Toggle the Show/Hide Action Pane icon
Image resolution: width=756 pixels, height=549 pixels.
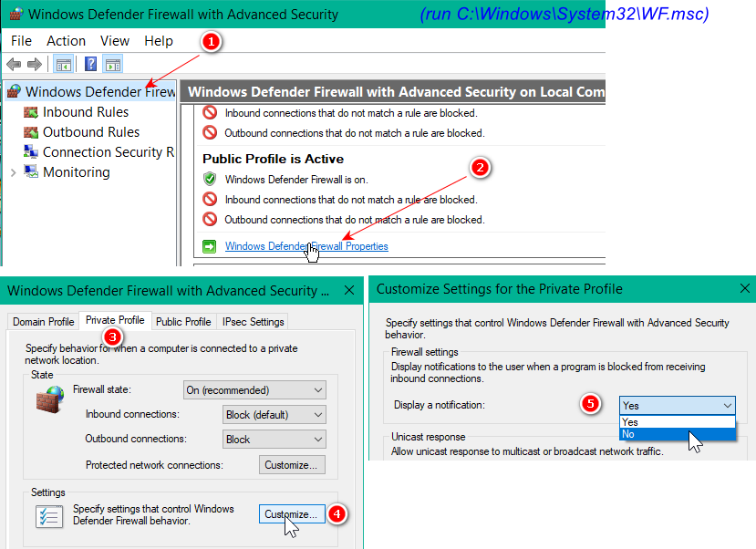(x=113, y=64)
